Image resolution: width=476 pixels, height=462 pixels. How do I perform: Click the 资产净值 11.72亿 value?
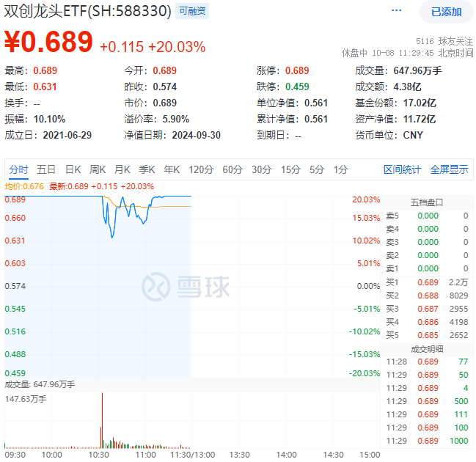(x=420, y=119)
